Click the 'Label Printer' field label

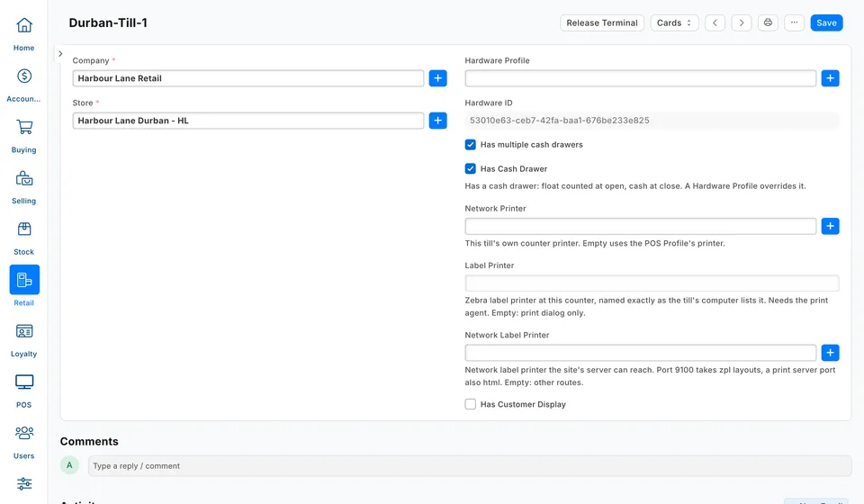click(490, 265)
